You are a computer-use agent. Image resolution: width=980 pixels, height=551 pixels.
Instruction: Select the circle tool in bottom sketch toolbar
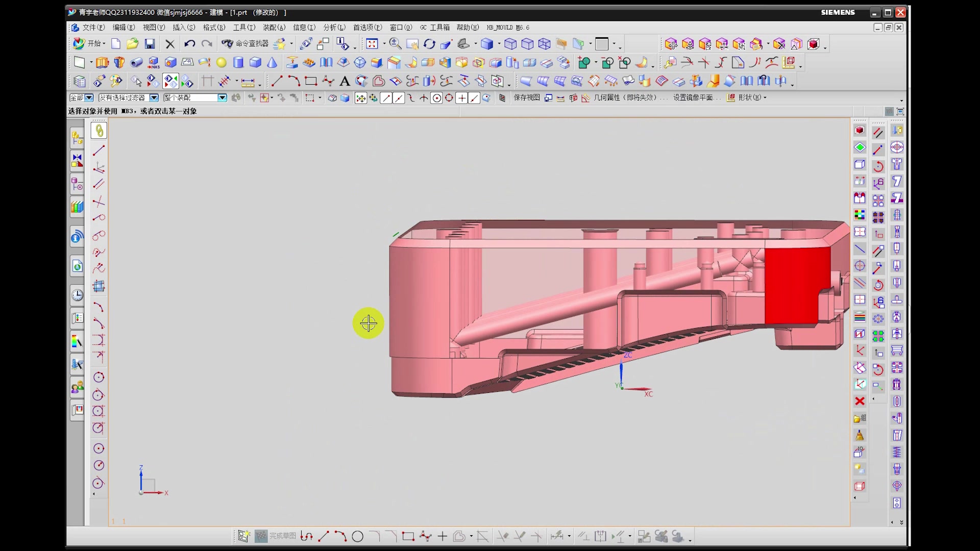point(357,536)
